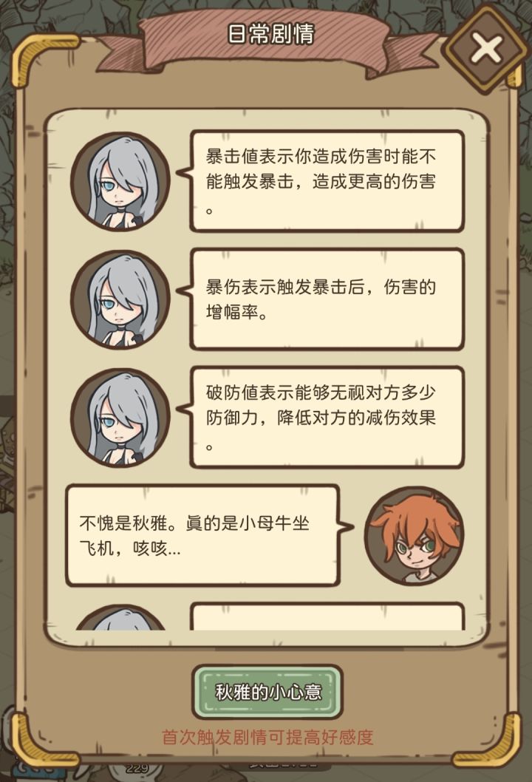Tap third gray-haired girl avatar

pyautogui.click(x=120, y=418)
